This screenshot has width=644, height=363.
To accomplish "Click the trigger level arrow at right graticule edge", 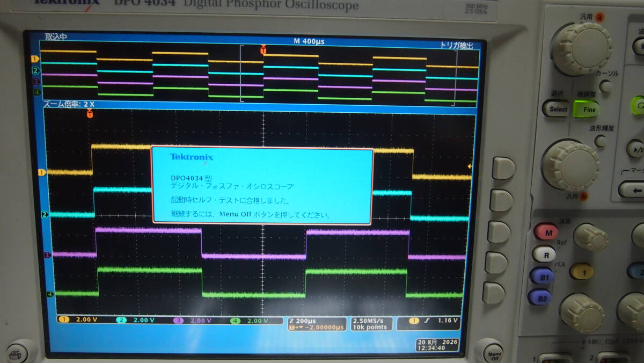I will tap(471, 166).
